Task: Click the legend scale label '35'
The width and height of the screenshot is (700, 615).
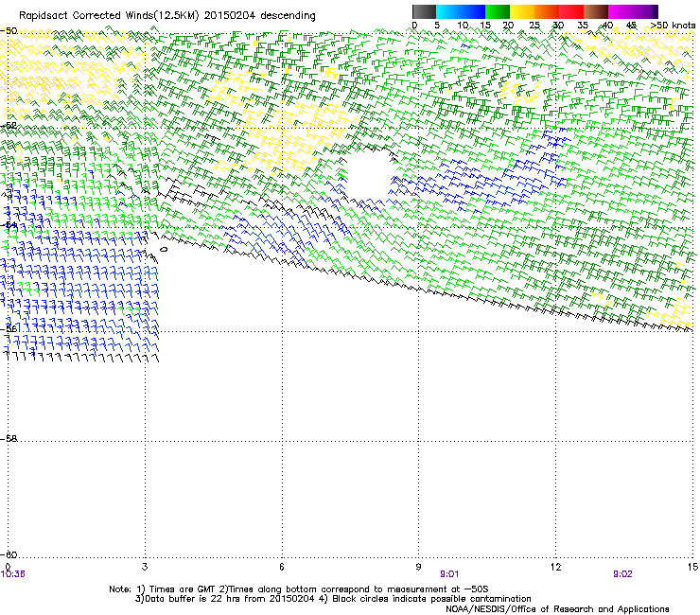Action: point(583,26)
